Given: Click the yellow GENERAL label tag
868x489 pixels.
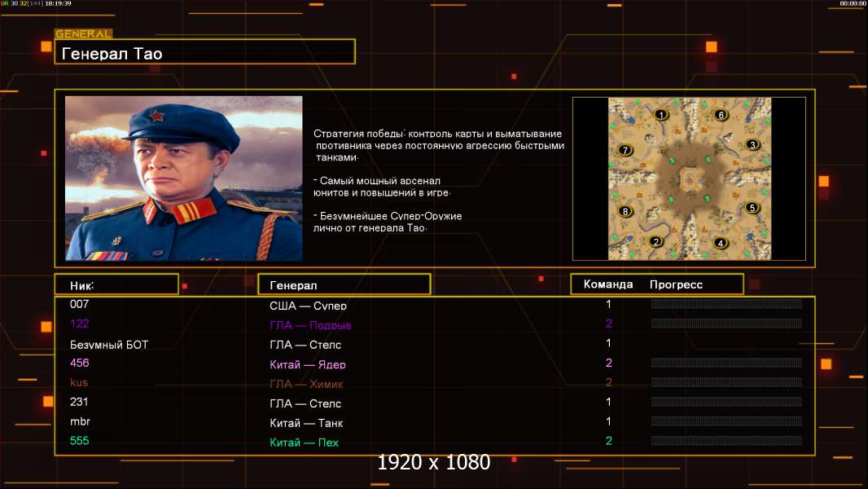Looking at the screenshot, I should pos(84,33).
